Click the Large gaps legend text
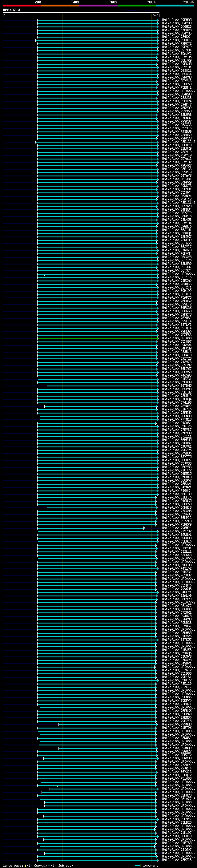The width and height of the screenshot is (197, 868). pyautogui.click(x=13, y=866)
